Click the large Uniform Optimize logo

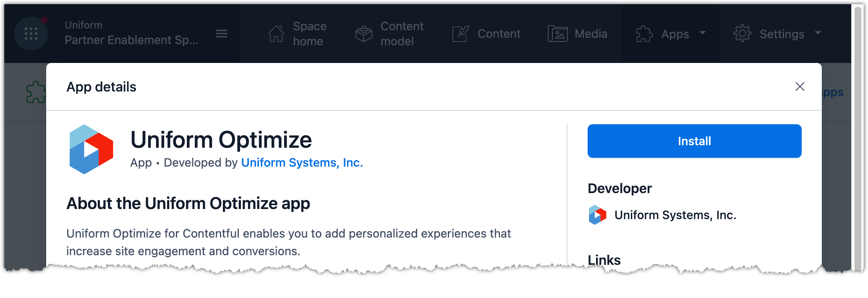click(91, 149)
